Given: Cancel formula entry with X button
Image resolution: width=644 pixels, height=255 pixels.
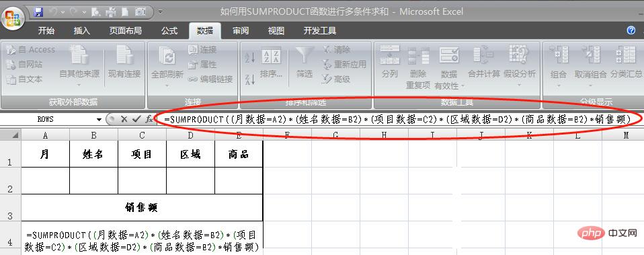Looking at the screenshot, I should click(x=124, y=119).
